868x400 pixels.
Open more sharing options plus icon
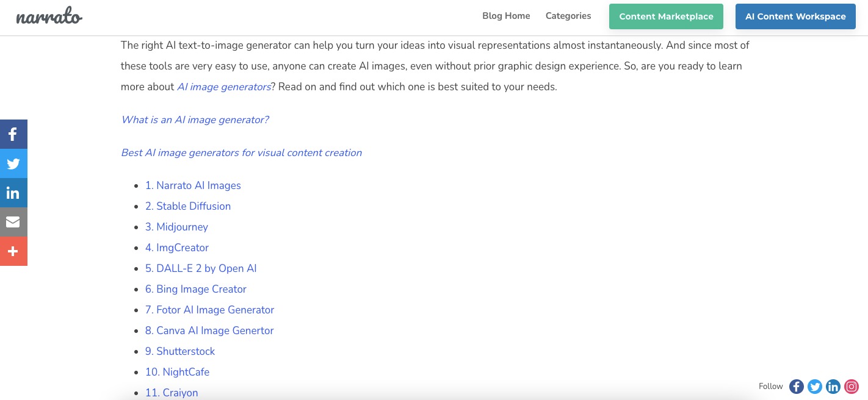pyautogui.click(x=13, y=251)
